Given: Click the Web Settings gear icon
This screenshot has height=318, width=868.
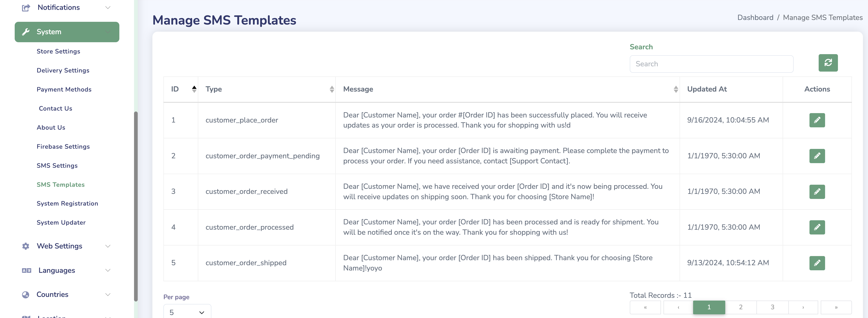Looking at the screenshot, I should [26, 246].
